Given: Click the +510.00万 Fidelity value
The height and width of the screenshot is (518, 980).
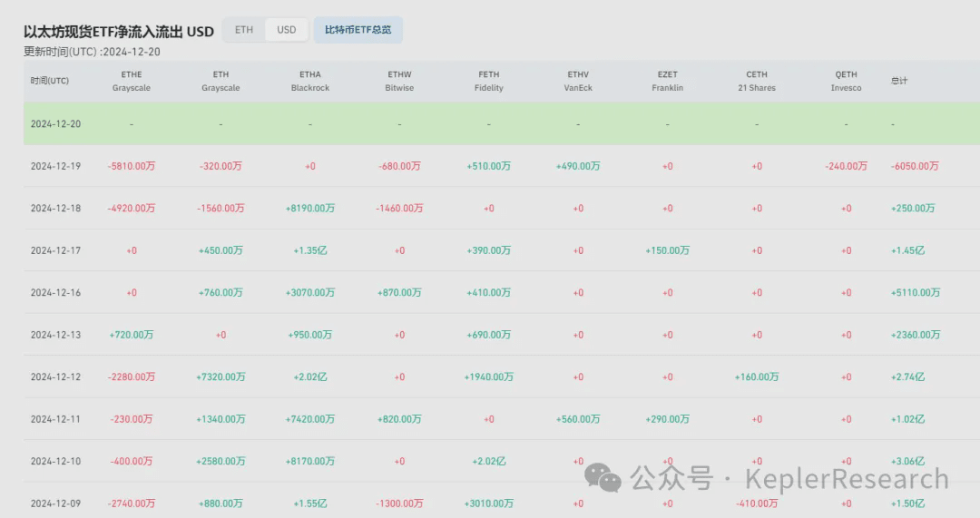Looking at the screenshot, I should pos(489,166).
